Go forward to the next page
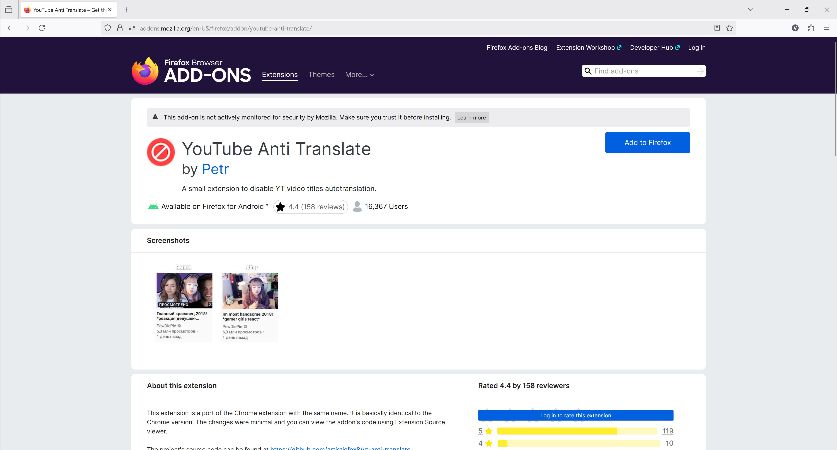This screenshot has width=837, height=450. click(27, 28)
